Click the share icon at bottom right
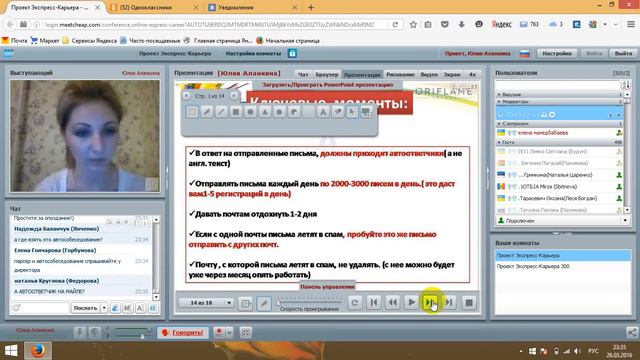640x360 pixels. point(632,333)
